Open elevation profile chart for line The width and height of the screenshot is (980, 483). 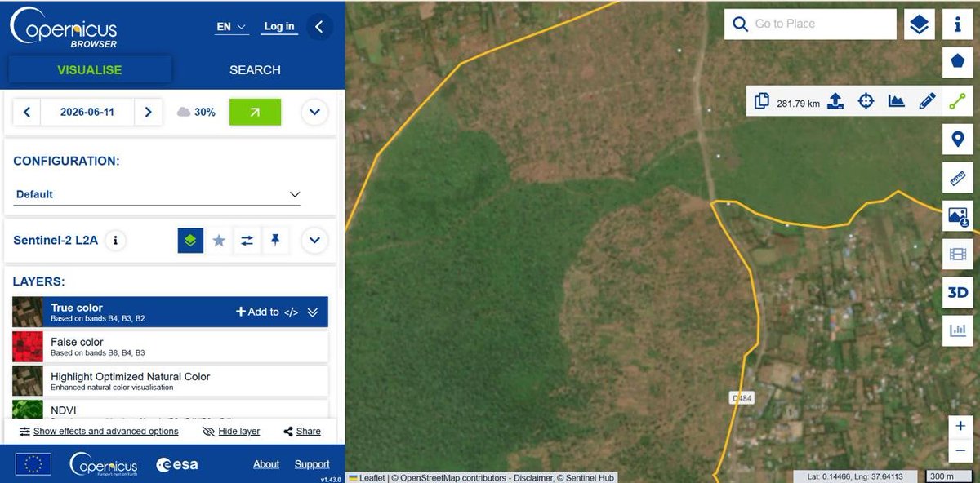[897, 101]
